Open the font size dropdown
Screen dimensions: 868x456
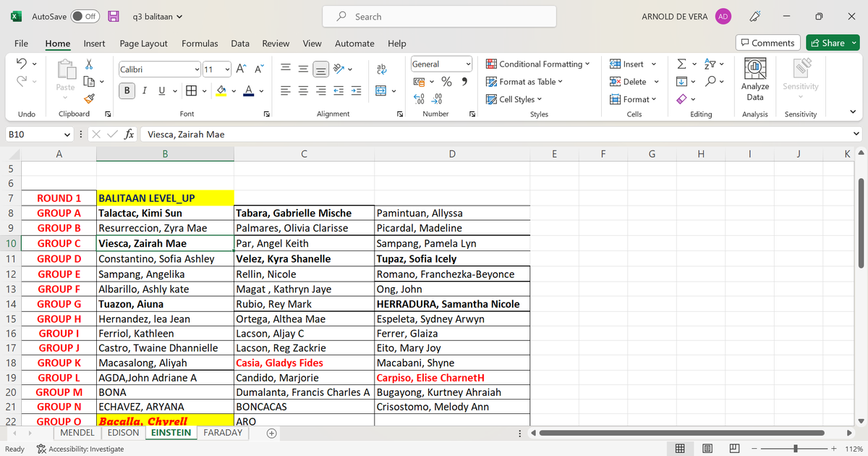(227, 69)
